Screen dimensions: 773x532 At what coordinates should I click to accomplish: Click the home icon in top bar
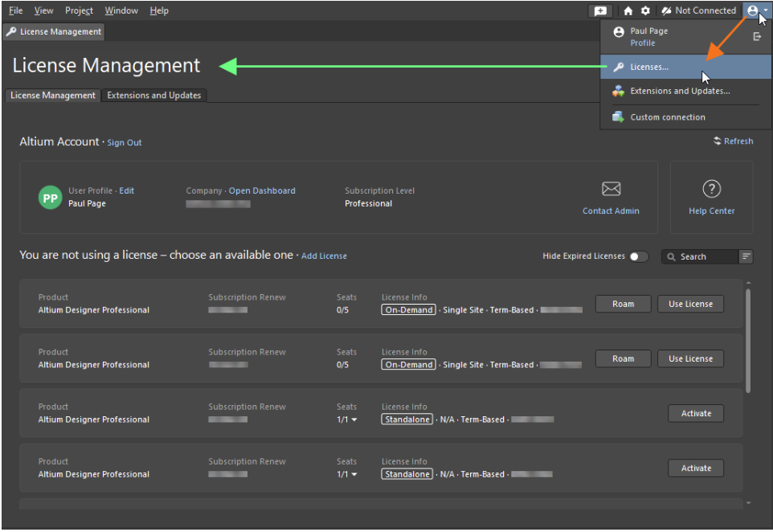(628, 10)
